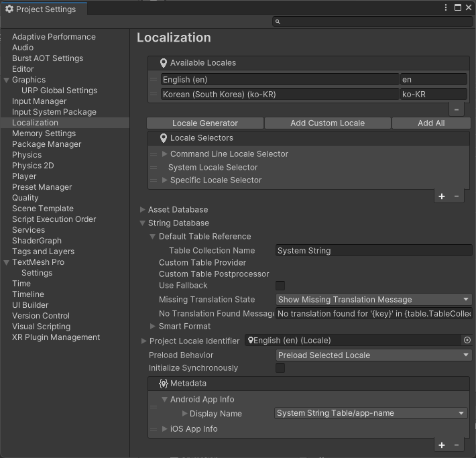This screenshot has width=476, height=458.
Task: Expand the Smart Format foldout
Action: click(153, 327)
